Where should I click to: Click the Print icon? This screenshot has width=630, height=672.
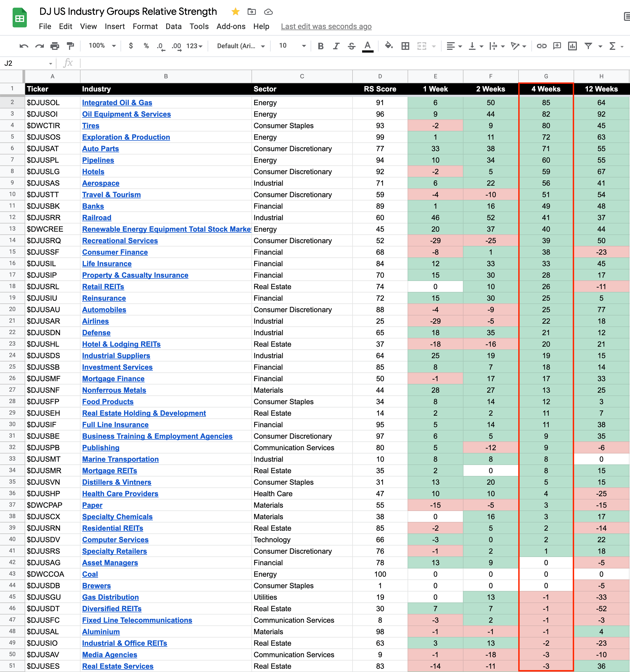coord(55,46)
